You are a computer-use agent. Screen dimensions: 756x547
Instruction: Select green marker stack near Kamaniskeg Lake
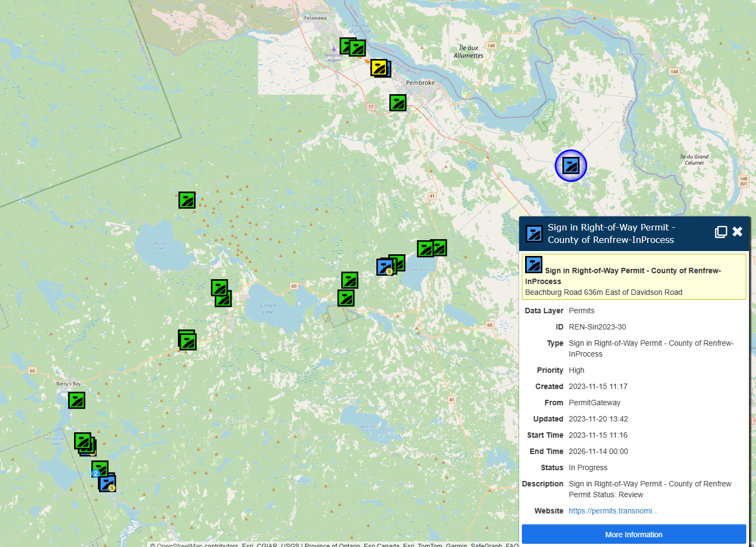pos(84,443)
